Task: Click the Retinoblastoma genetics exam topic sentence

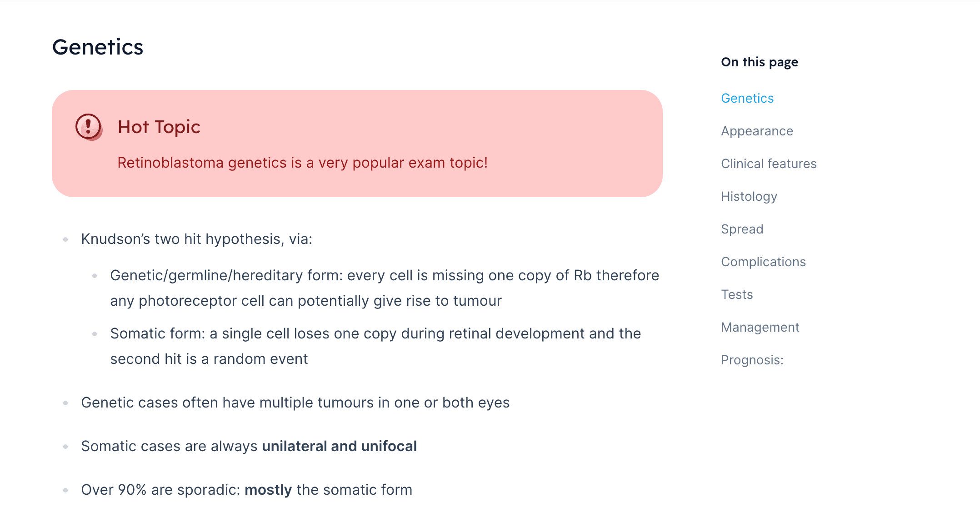Action: point(302,163)
